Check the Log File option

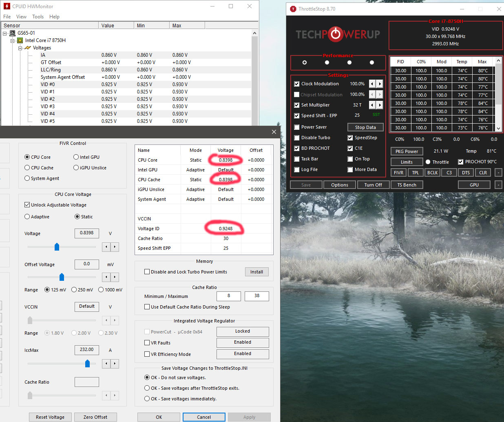(297, 169)
